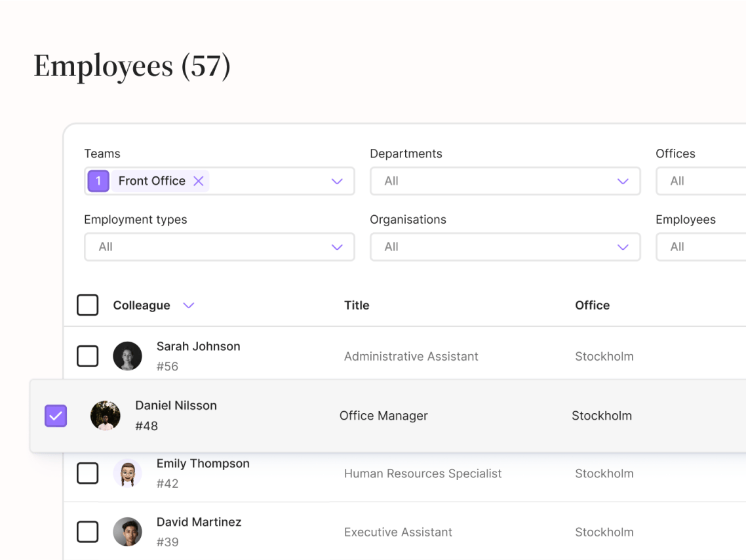This screenshot has width=746, height=560.
Task: Select Emily Thompson's row checkbox
Action: pos(88,473)
